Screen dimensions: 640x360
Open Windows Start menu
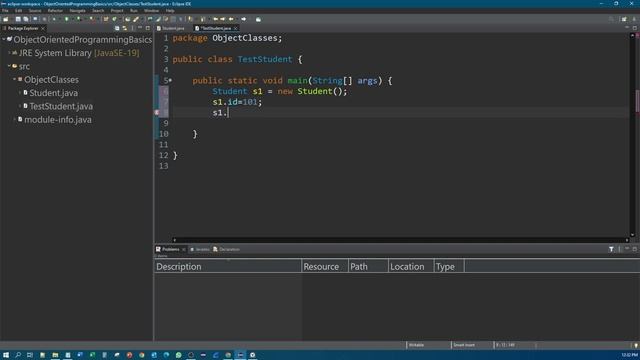tap(6, 355)
